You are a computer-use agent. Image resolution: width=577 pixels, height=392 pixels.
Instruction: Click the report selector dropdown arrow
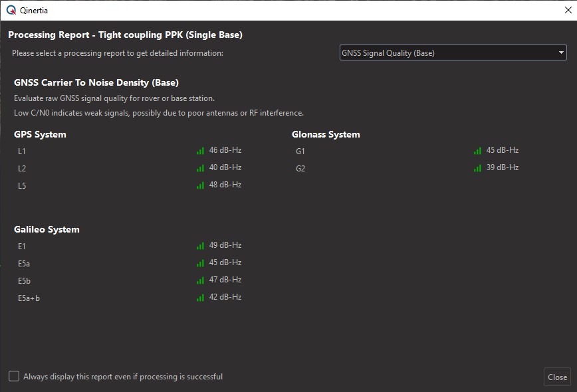tap(561, 53)
